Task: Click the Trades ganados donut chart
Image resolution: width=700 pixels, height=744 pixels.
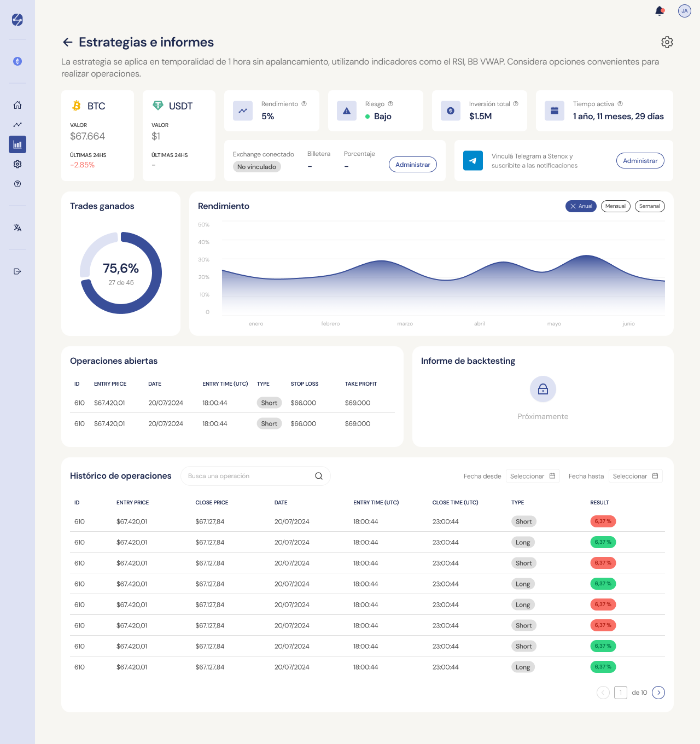Action: 121,273
